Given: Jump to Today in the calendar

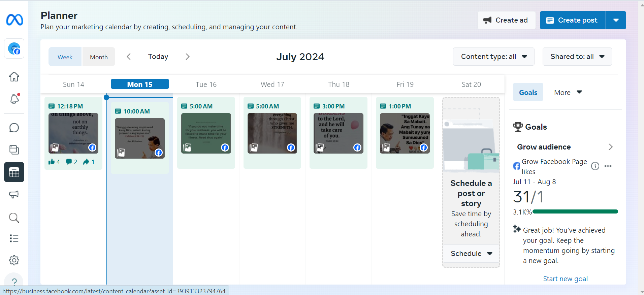Looking at the screenshot, I should [x=158, y=57].
